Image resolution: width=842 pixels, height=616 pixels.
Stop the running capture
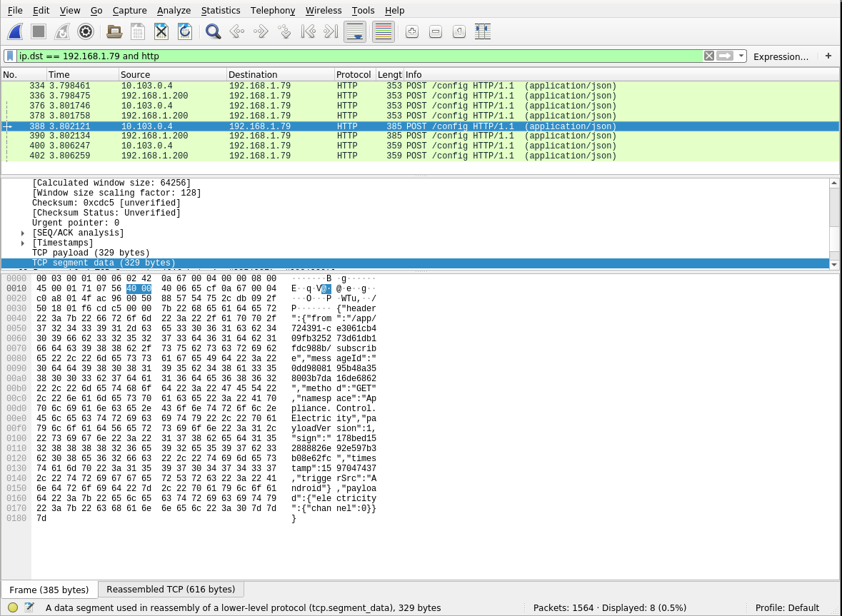click(38, 31)
